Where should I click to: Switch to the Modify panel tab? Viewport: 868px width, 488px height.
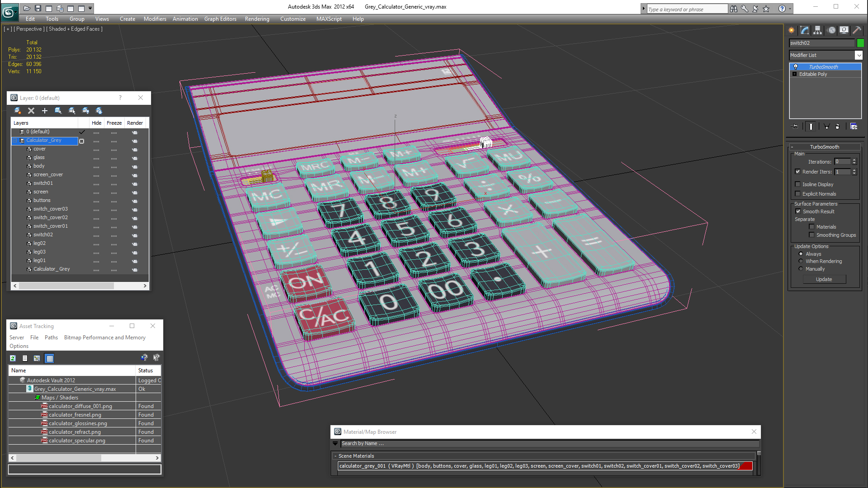[x=805, y=30]
